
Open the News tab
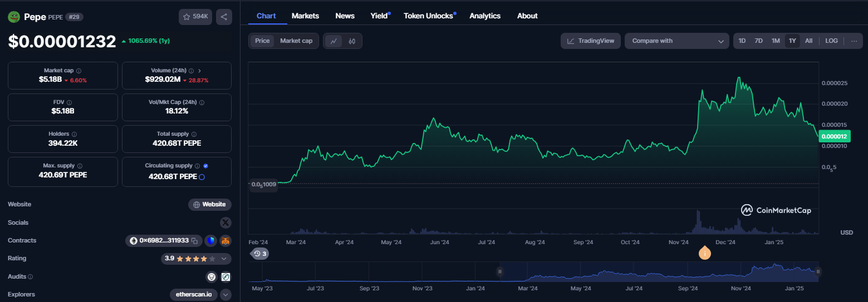pos(345,16)
